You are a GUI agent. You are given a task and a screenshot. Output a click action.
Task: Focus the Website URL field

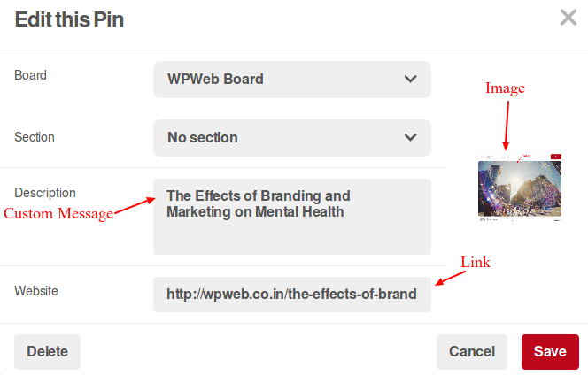(x=291, y=294)
